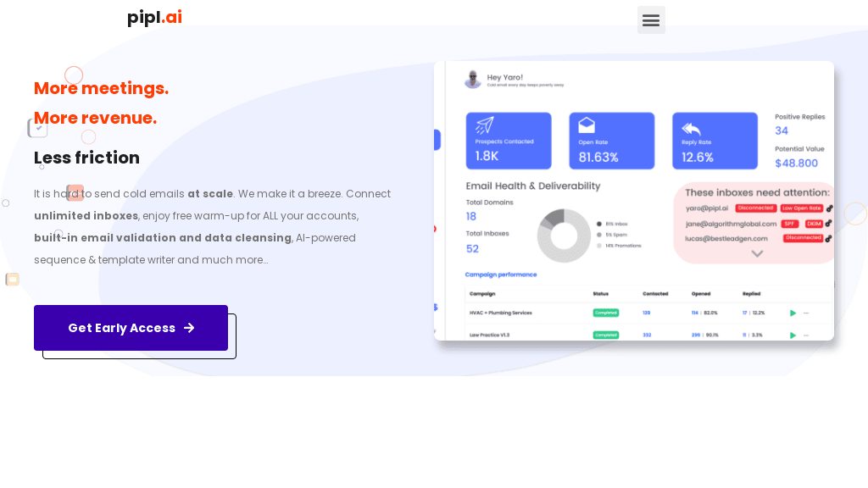
Task: Open the hamburger navigation menu
Action: [x=651, y=19]
